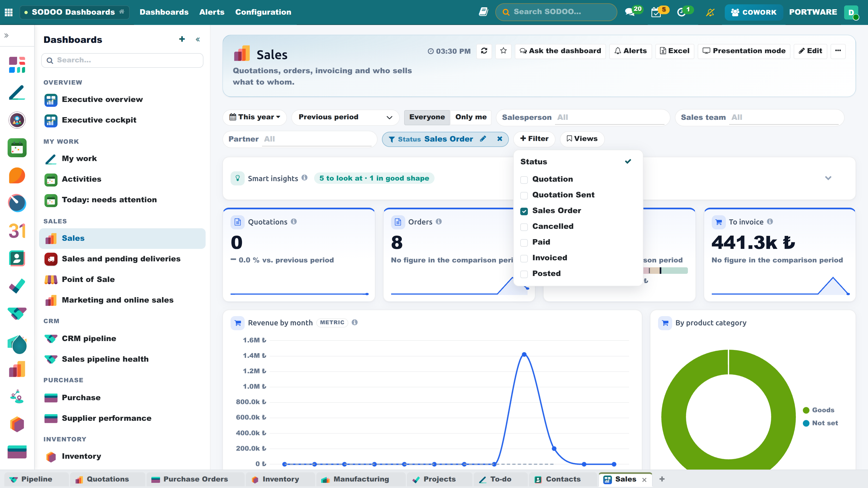Viewport: 868px width, 488px height.
Task: Open the Configuration menu
Action: 263,12
